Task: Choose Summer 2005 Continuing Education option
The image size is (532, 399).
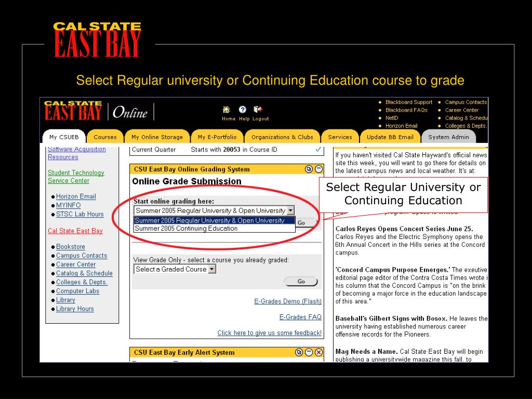Action: click(x=215, y=229)
